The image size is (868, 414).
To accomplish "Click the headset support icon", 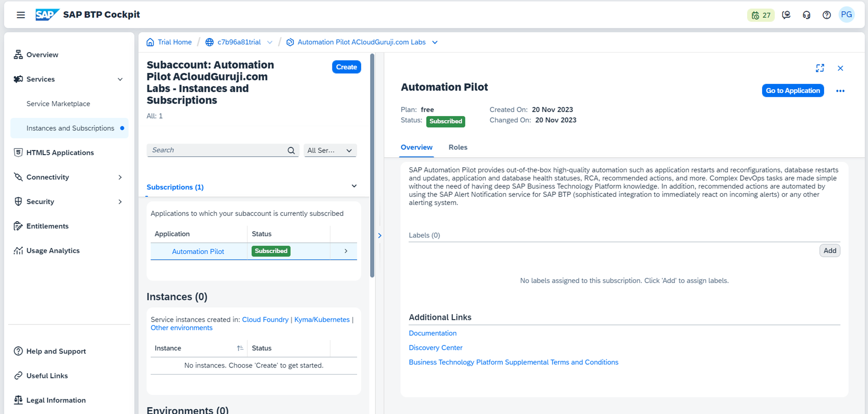I will (x=806, y=15).
